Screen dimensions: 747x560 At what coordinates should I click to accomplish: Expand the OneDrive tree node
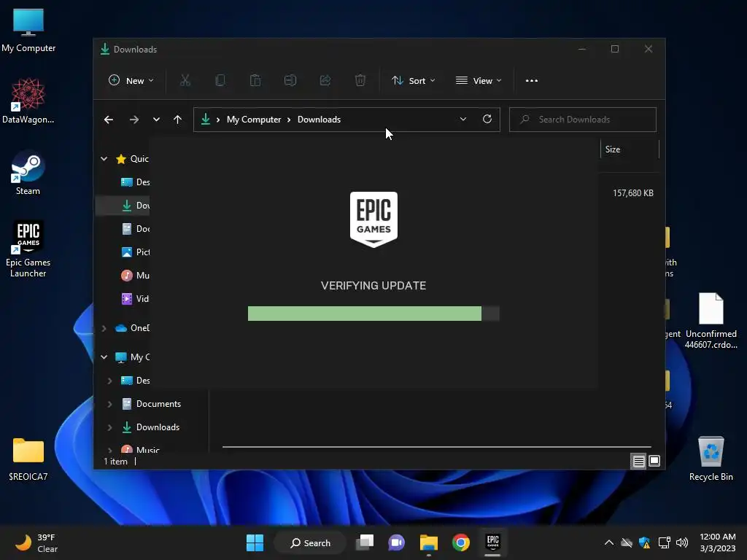tap(104, 328)
